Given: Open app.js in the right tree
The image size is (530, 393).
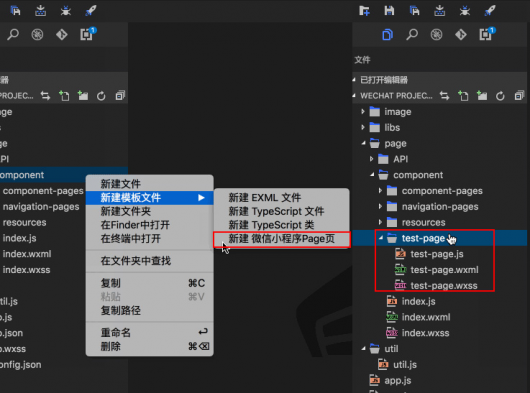Looking at the screenshot, I should [x=398, y=380].
